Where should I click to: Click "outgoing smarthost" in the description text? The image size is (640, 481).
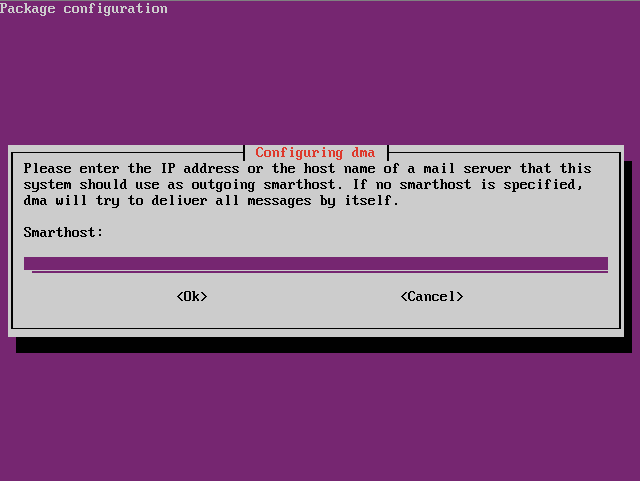pos(264,185)
